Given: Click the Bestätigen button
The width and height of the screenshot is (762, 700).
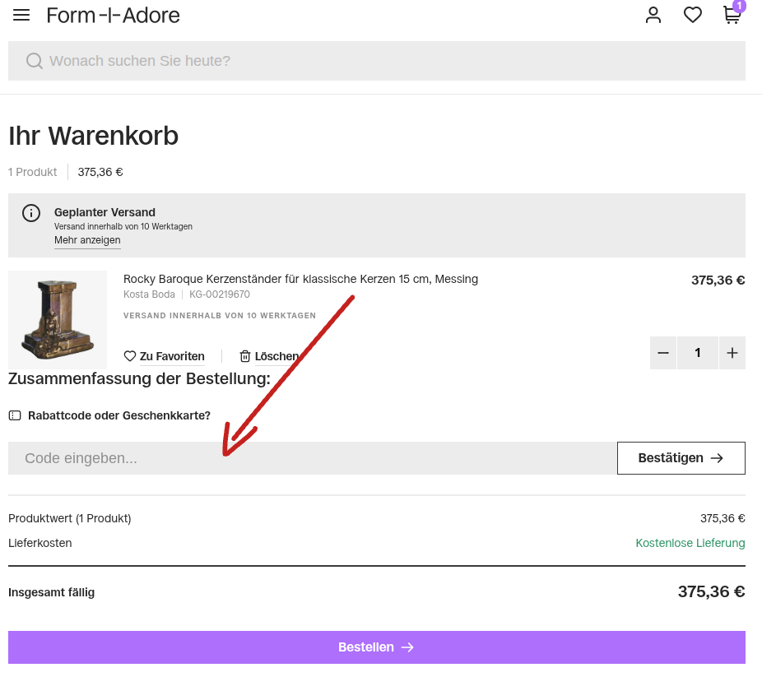Looking at the screenshot, I should click(681, 458).
